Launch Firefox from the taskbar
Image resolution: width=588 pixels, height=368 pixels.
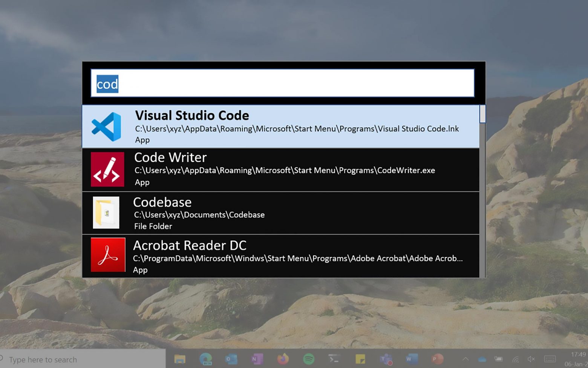tap(283, 359)
